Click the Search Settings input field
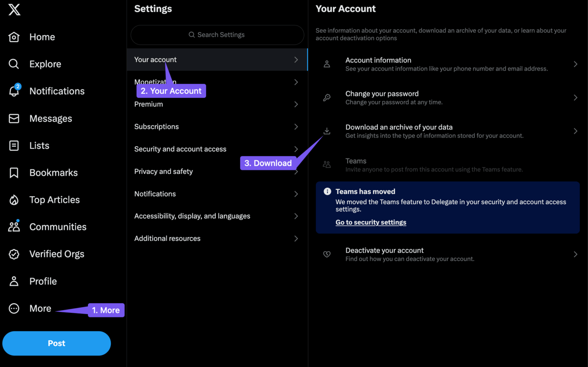This screenshot has height=367, width=588. [x=217, y=35]
